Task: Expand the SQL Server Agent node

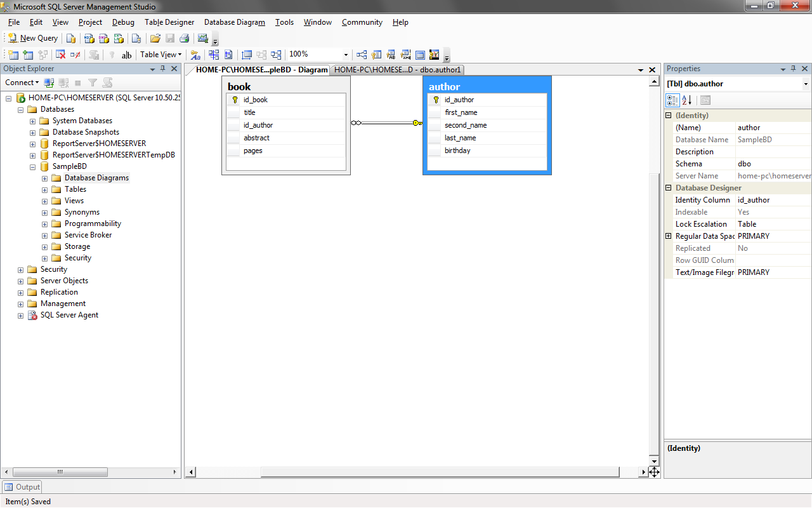Action: tap(20, 315)
